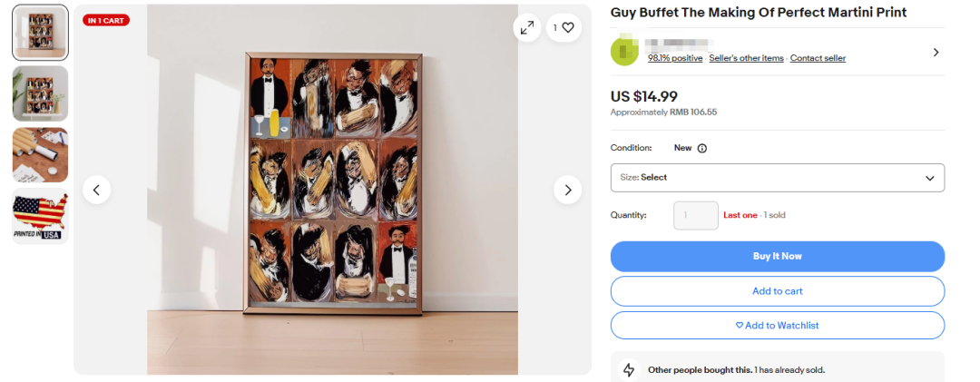980x382 pixels.
Task: Click the Contact seller link
Action: point(818,58)
